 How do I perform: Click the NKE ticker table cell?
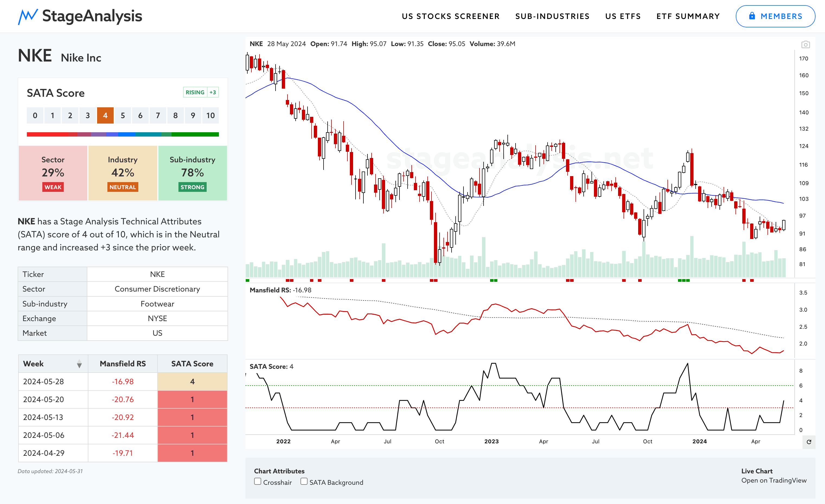(x=157, y=274)
